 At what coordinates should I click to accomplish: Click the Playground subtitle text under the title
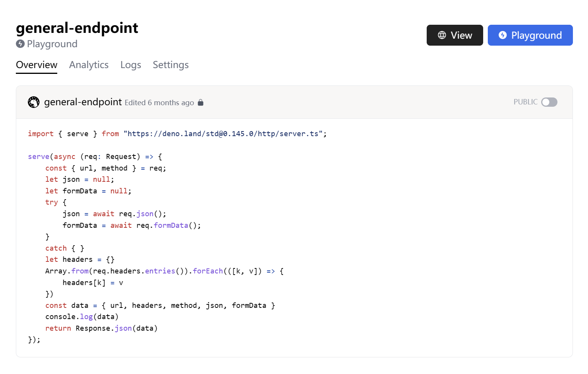point(52,44)
